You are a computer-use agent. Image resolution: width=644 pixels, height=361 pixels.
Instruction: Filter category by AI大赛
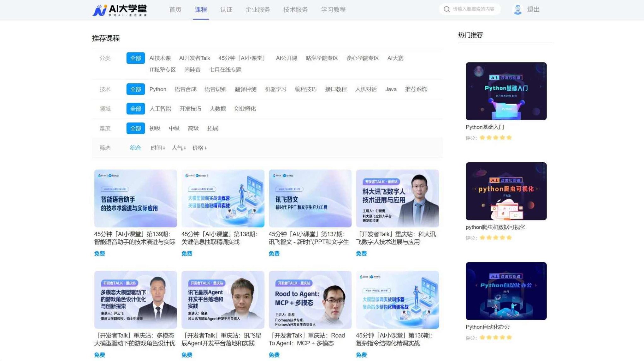click(395, 58)
